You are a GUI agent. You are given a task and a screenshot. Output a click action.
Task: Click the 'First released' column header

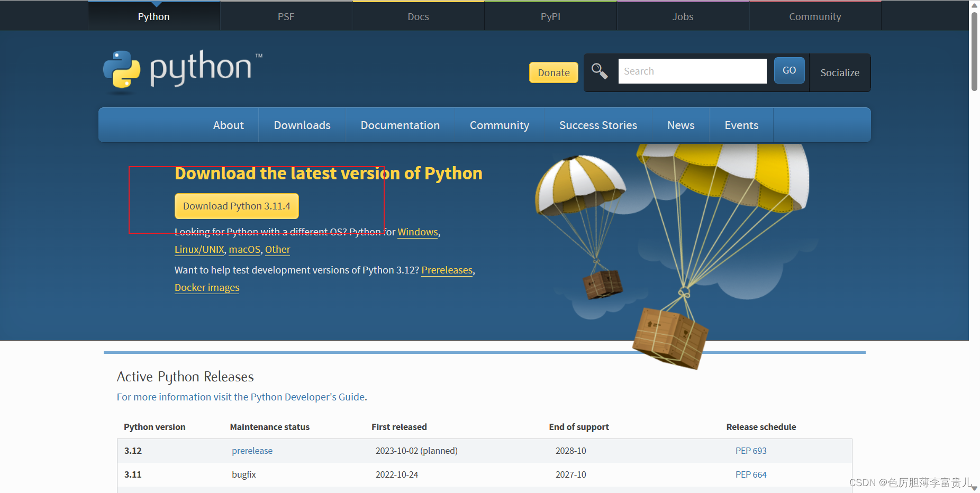[399, 427]
